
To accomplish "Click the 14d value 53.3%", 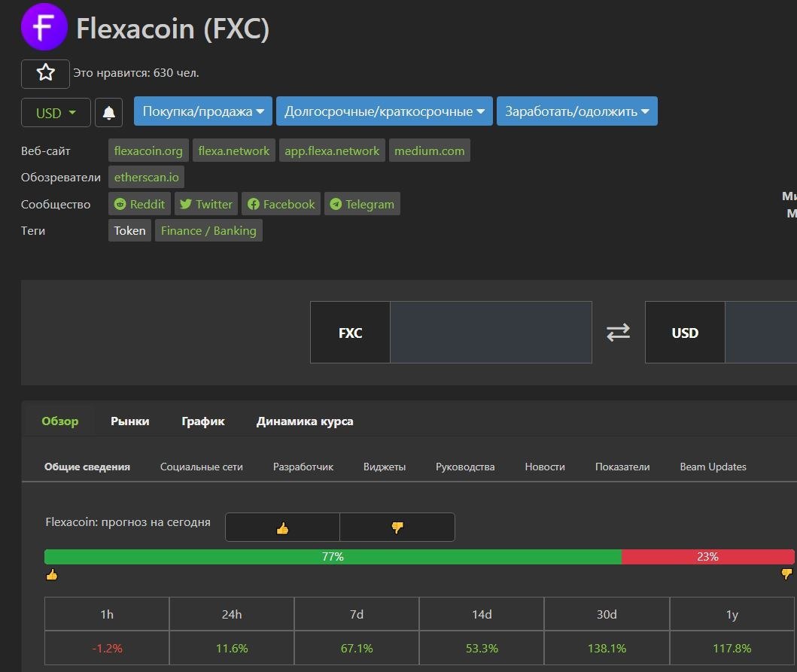I will point(482,648).
